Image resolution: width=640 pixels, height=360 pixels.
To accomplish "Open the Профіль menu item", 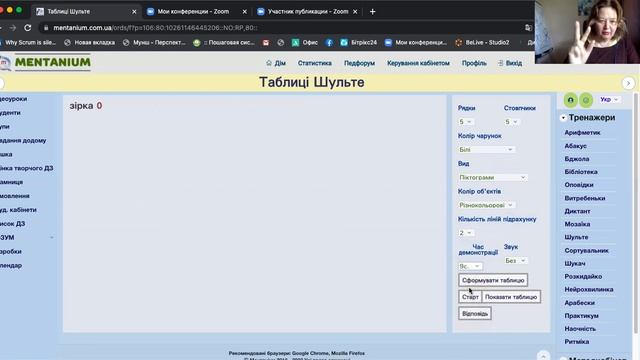I will (x=474, y=63).
